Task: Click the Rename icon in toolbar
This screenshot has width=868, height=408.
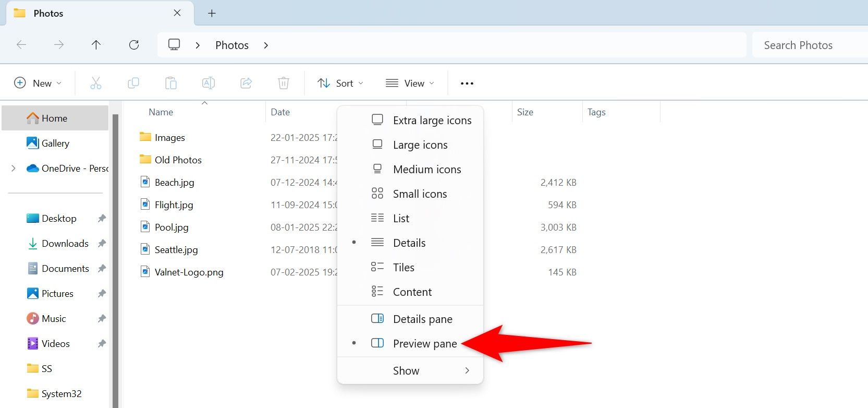Action: pyautogui.click(x=209, y=83)
